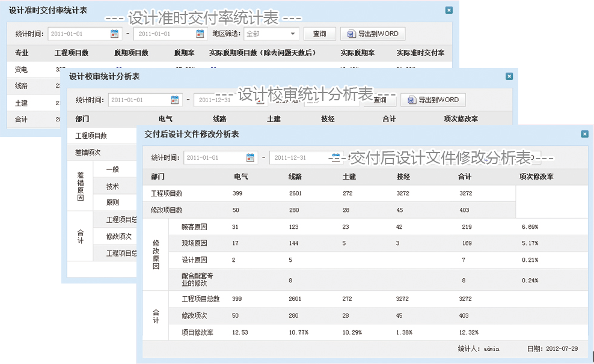Select start date field in 交付后设计文件修改分析表
594x364 pixels.
214,158
